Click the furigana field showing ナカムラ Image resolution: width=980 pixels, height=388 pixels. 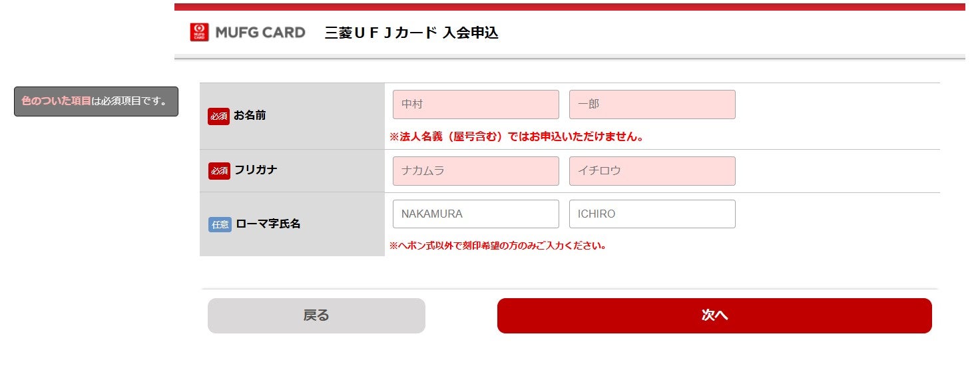coord(475,171)
